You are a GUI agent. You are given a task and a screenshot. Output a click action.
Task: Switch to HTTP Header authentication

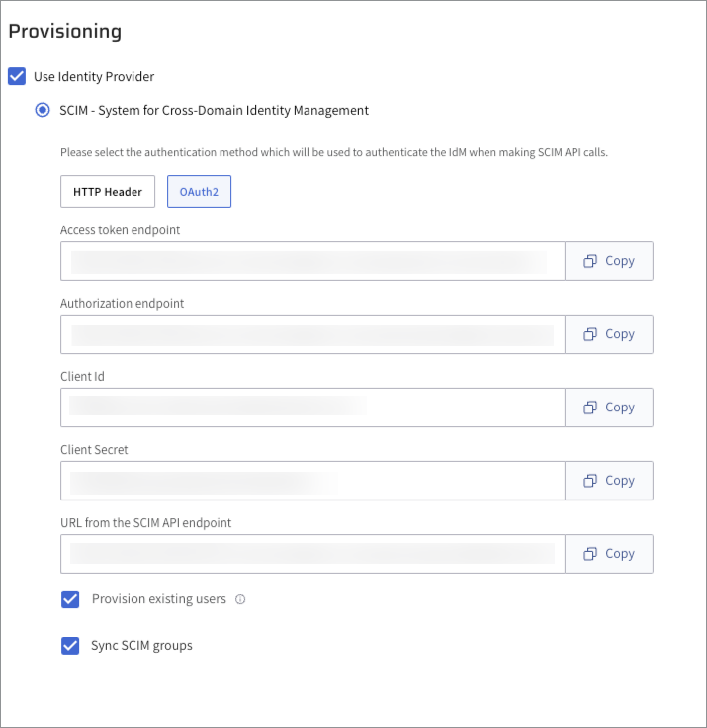coord(107,191)
